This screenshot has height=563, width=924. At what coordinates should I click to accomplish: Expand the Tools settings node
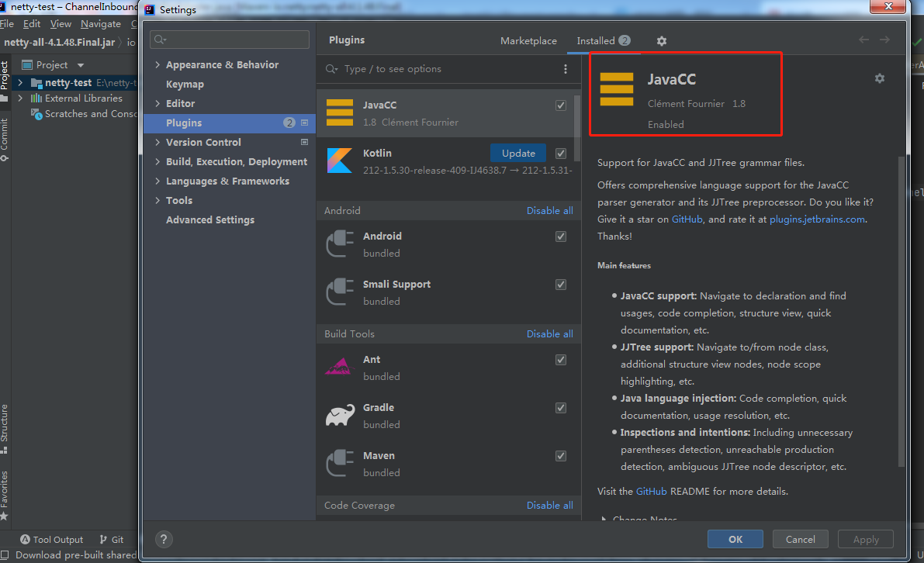[x=157, y=200]
